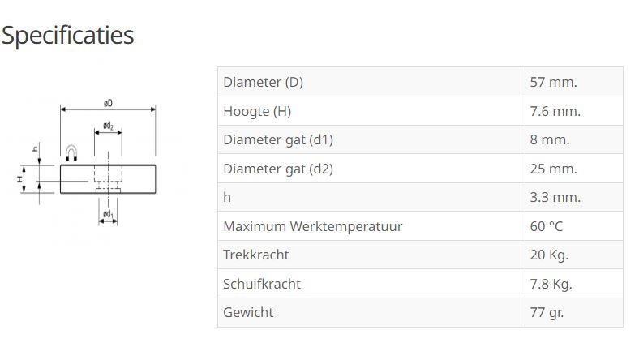Click the Specificaties heading
The width and height of the screenshot is (639, 364).
(x=67, y=35)
